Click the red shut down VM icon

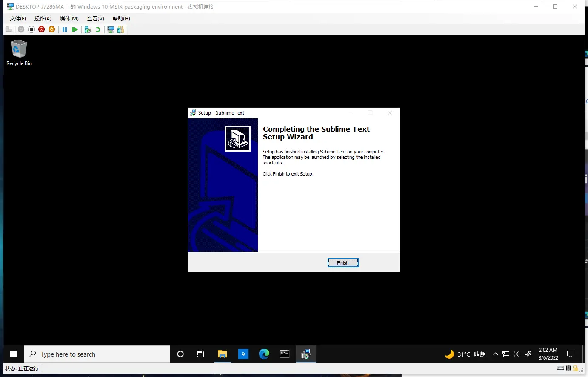click(41, 29)
